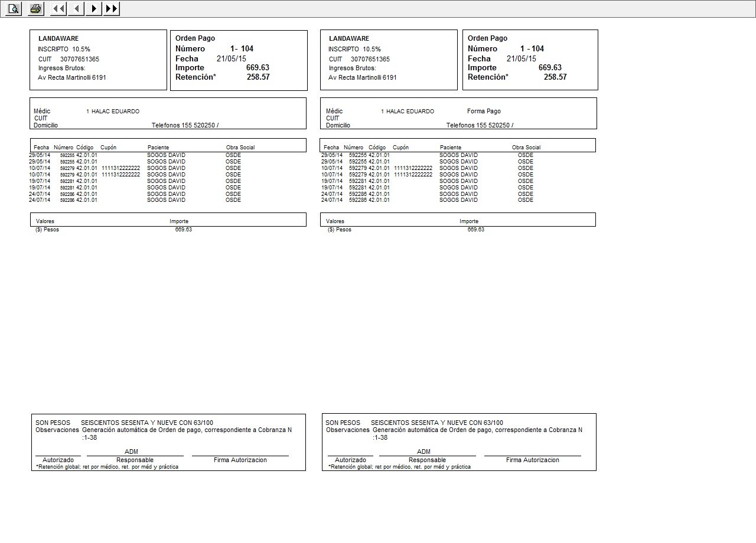Image resolution: width=756 pixels, height=543 pixels.
Task: Print the payment order report
Action: tap(36, 8)
